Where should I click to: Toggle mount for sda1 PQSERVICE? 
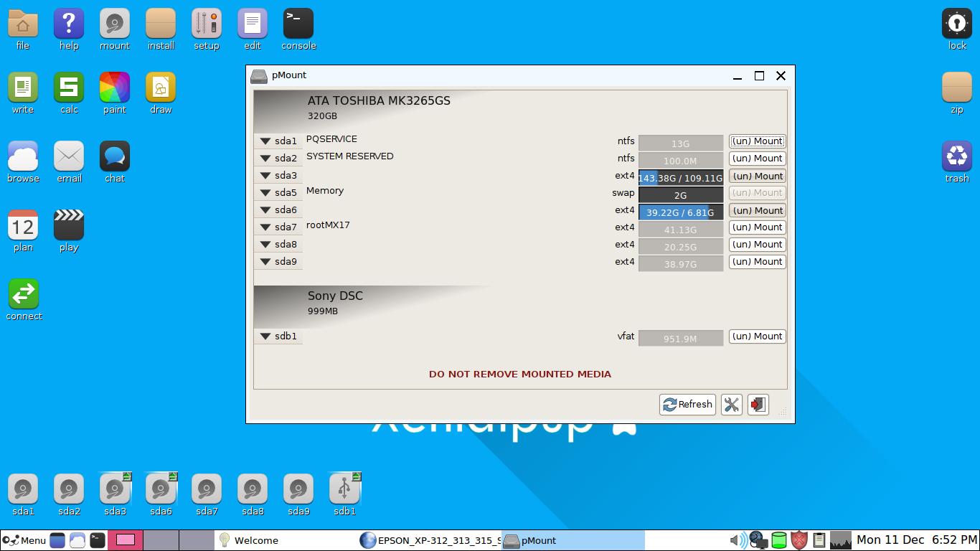[x=757, y=141]
